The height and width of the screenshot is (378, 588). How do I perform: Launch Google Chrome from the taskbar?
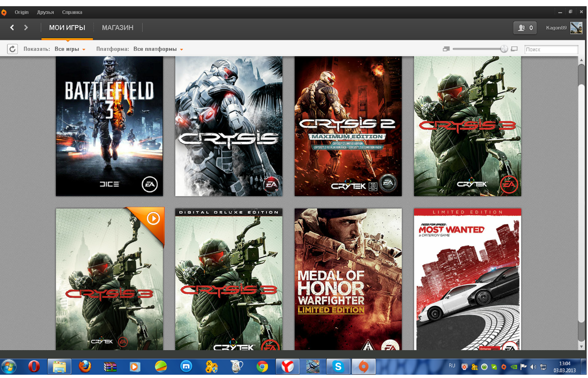(x=262, y=366)
